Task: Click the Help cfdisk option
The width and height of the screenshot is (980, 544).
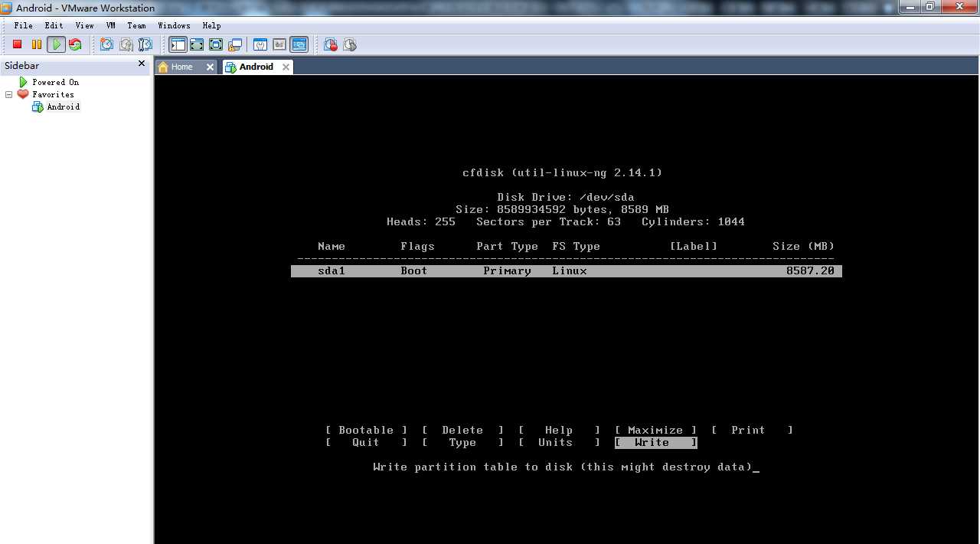Action: pos(559,431)
